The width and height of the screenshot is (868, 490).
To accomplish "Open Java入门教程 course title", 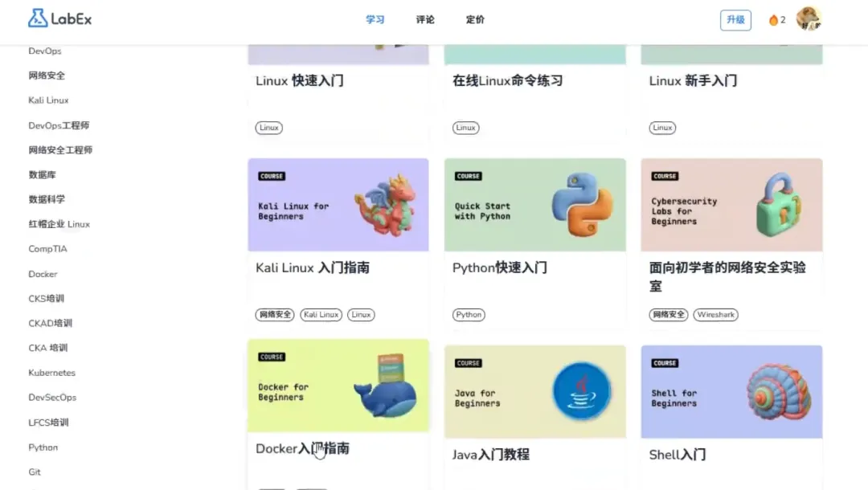I will click(490, 455).
